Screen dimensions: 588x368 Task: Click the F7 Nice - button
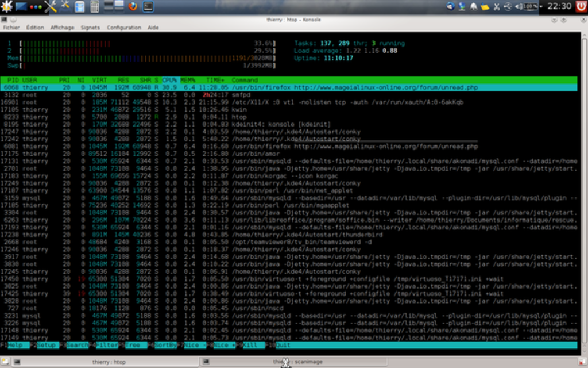pos(191,345)
